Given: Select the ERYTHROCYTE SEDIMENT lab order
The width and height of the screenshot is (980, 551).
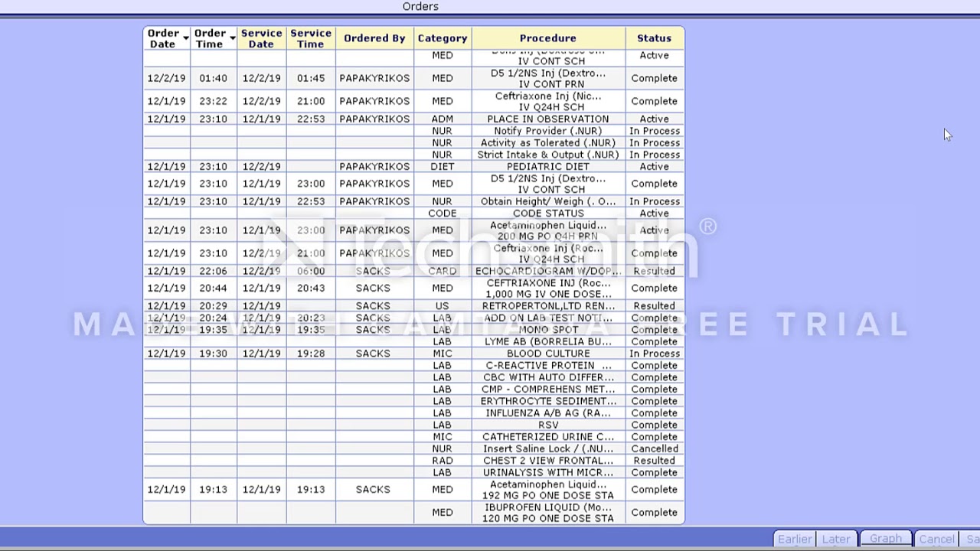Looking at the screenshot, I should pyautogui.click(x=548, y=401).
